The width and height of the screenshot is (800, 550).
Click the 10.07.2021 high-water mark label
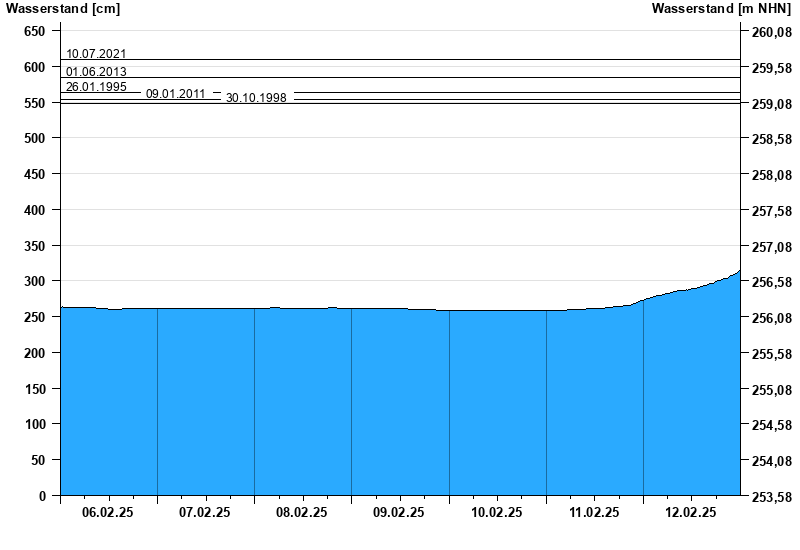coord(96,54)
